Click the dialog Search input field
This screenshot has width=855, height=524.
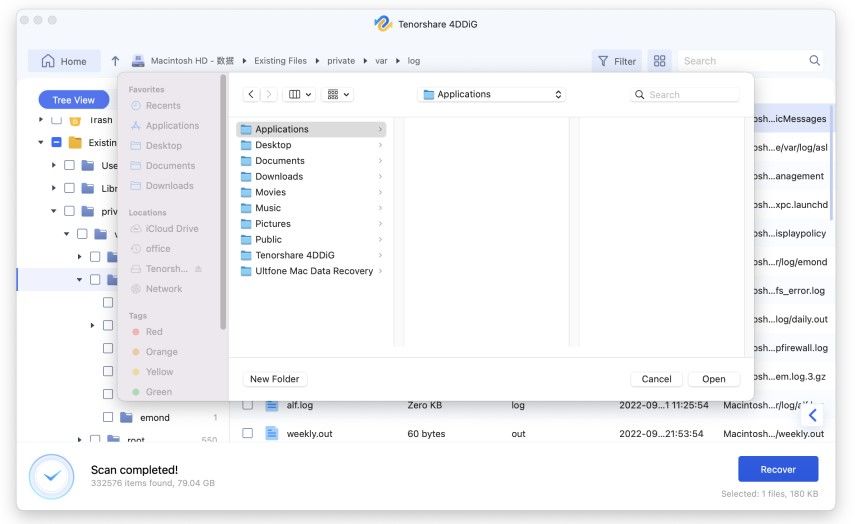tap(692, 95)
